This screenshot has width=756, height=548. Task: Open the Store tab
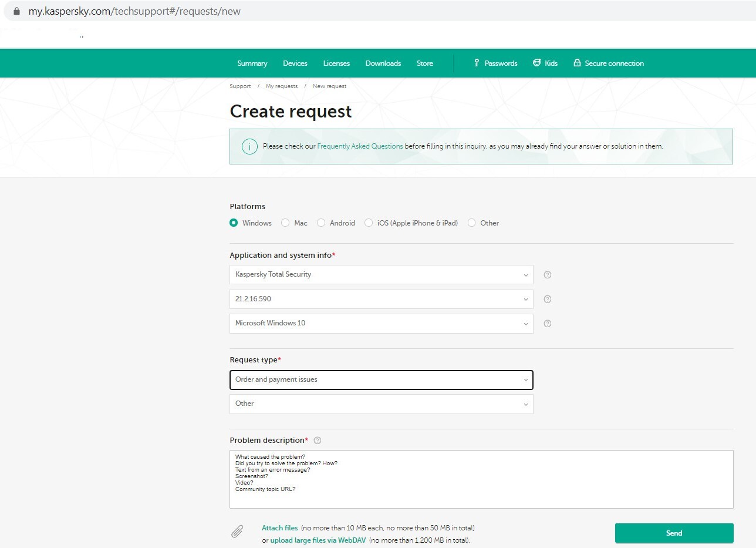425,63
